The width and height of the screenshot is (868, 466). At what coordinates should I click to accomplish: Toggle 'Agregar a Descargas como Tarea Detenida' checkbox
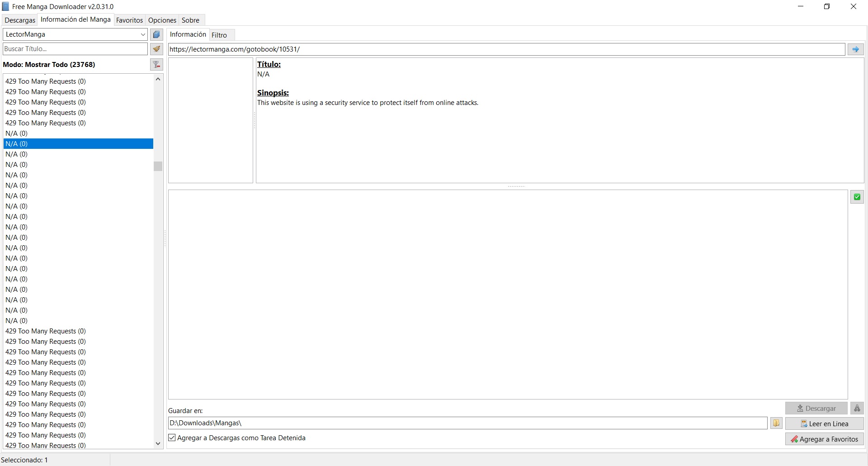tap(171, 437)
